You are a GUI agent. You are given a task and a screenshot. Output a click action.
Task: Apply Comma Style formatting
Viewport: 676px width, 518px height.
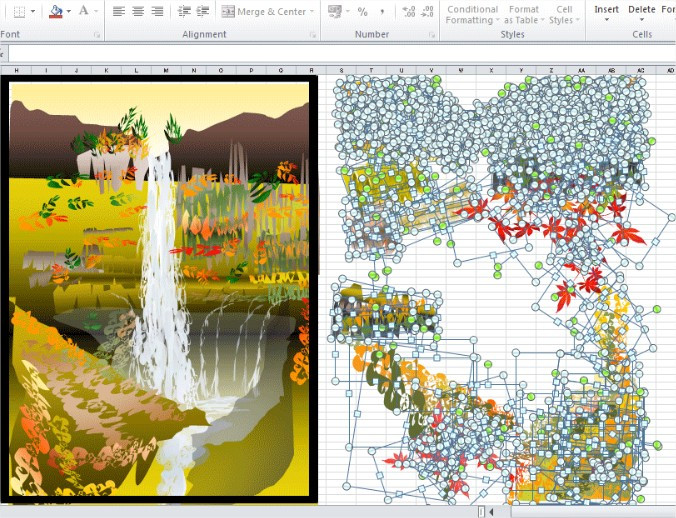(x=382, y=12)
